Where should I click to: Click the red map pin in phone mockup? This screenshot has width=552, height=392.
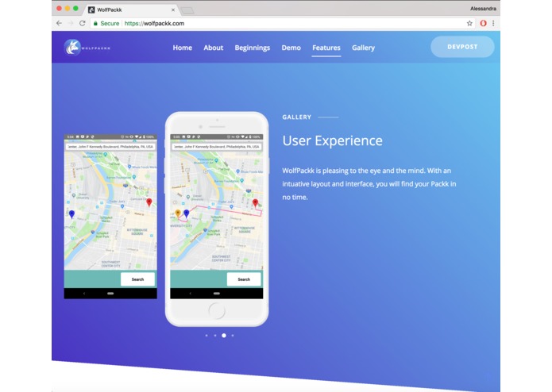pyautogui.click(x=255, y=203)
